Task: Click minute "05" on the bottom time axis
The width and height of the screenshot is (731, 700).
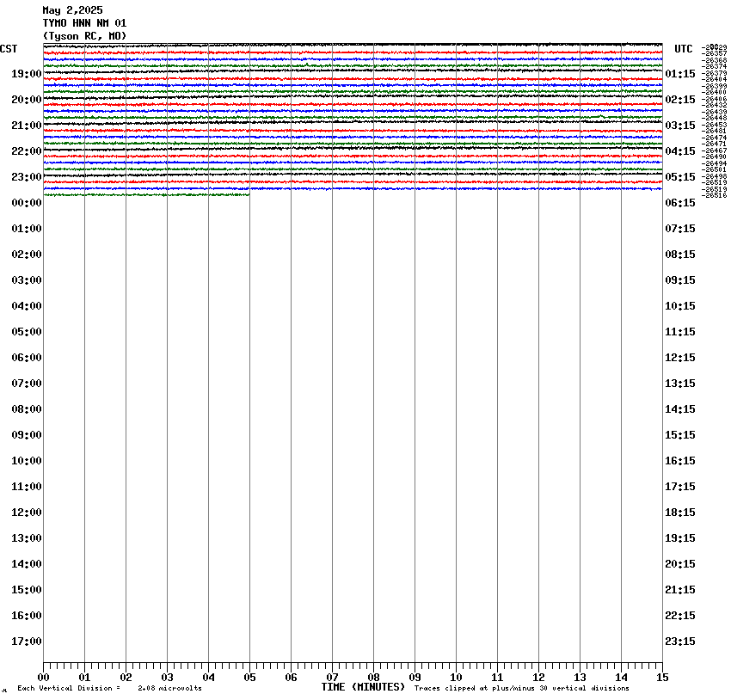Action: click(249, 678)
